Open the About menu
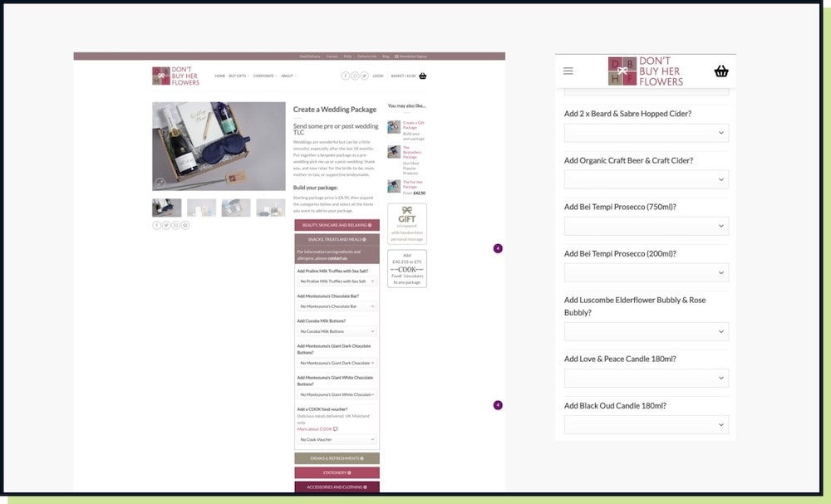831x504 pixels. 288,76
